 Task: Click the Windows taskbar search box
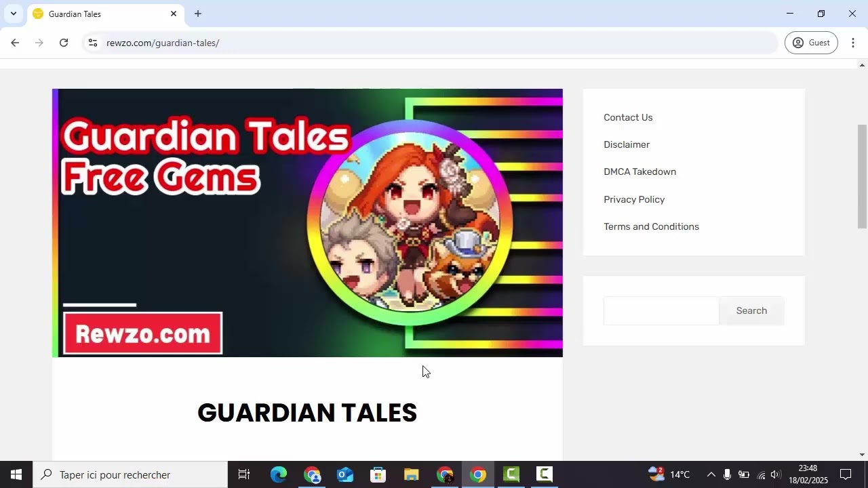(130, 474)
